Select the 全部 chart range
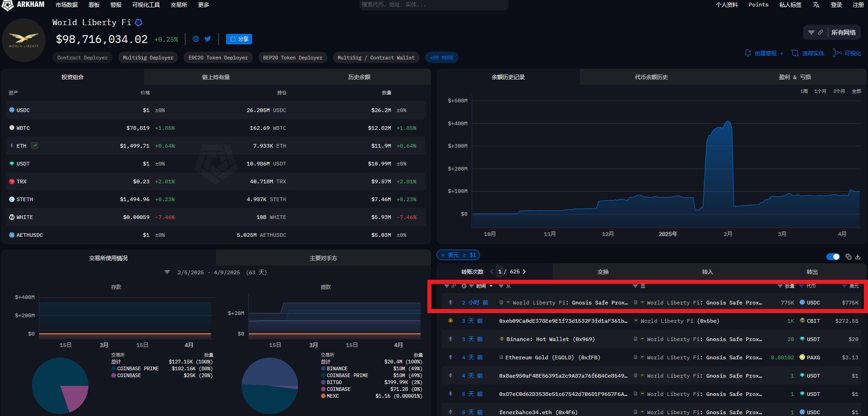The width and height of the screenshot is (868, 416). 857,91
